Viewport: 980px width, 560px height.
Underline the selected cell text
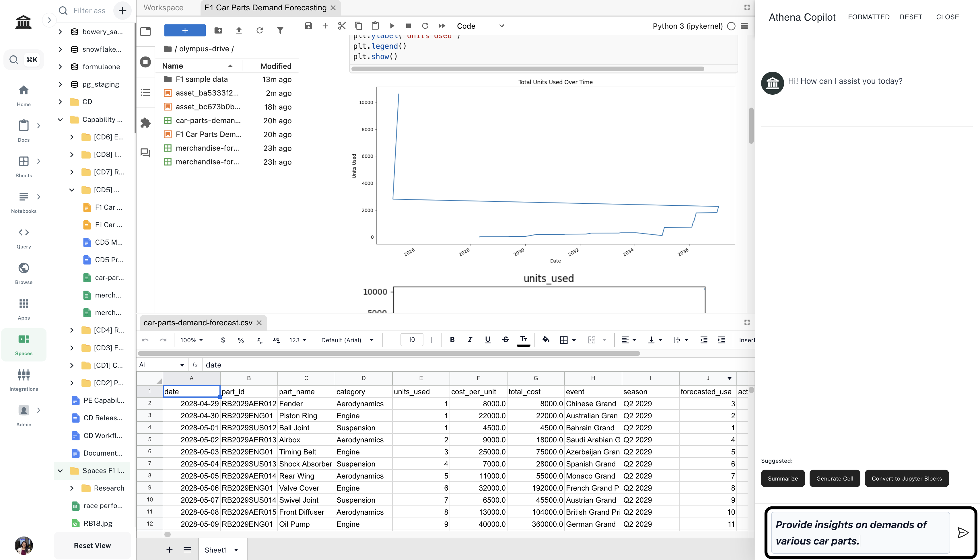488,340
